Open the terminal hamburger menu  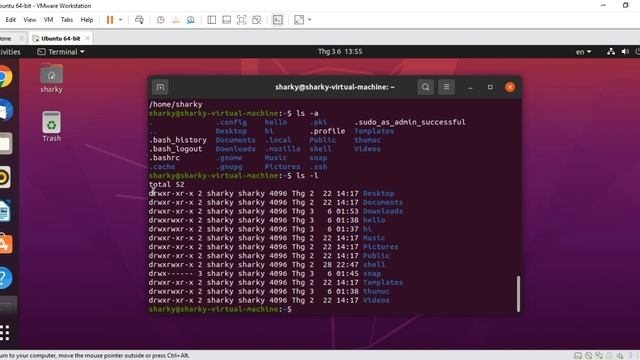pyautogui.click(x=446, y=87)
